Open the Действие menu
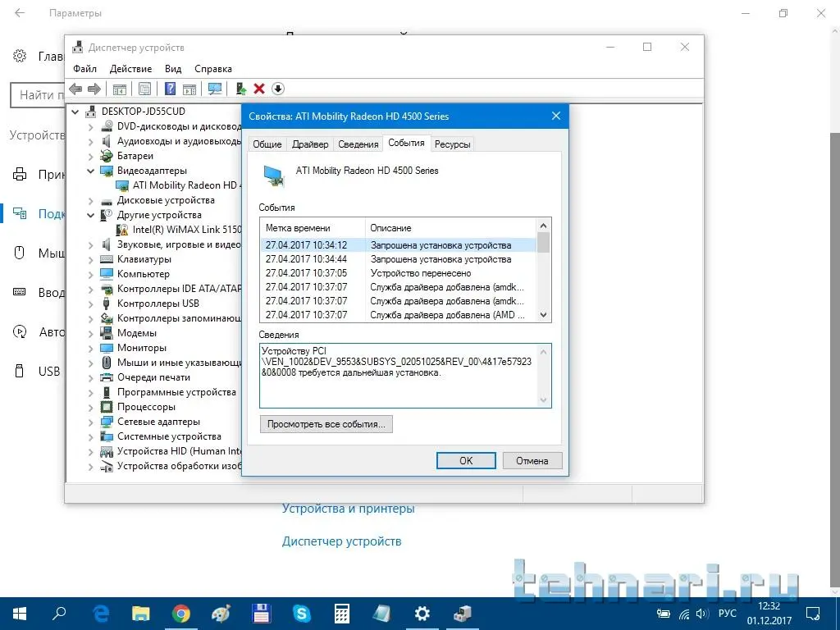Viewport: 840px width, 630px height. click(130, 69)
